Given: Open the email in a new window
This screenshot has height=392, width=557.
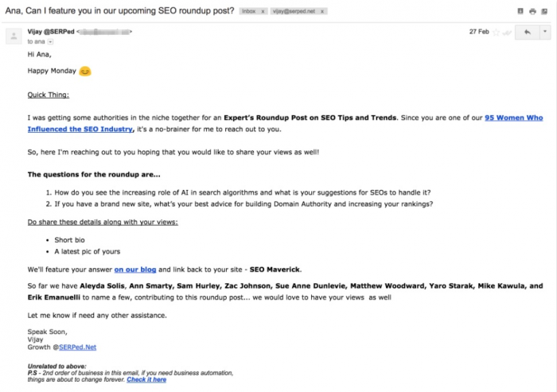Looking at the screenshot, I should coord(544,12).
